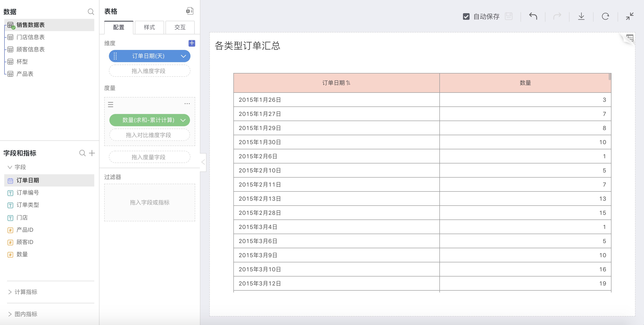The image size is (644, 325).
Task: Add new item via plus in 字段和指标
Action: pyautogui.click(x=92, y=153)
